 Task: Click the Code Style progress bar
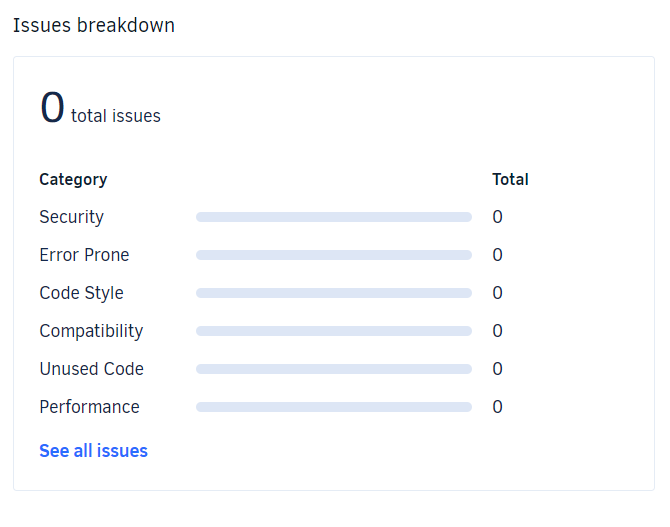coord(333,293)
